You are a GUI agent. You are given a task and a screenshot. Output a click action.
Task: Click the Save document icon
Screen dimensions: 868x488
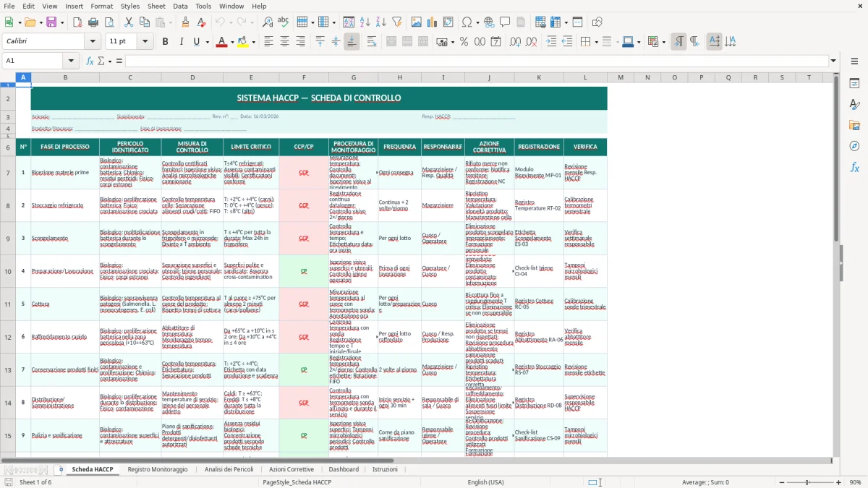(x=51, y=22)
